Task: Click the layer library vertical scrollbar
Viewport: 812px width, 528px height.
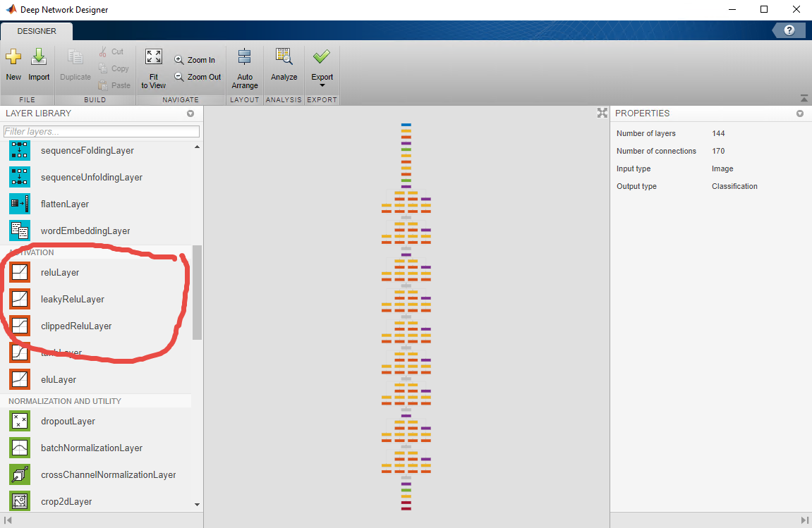Action: pos(197,293)
